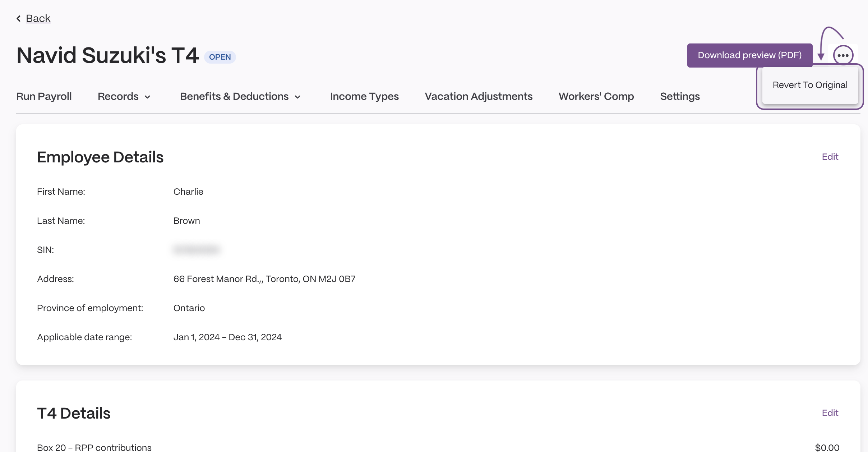Edit the T4 Details section
The height and width of the screenshot is (452, 868).
[x=830, y=413]
